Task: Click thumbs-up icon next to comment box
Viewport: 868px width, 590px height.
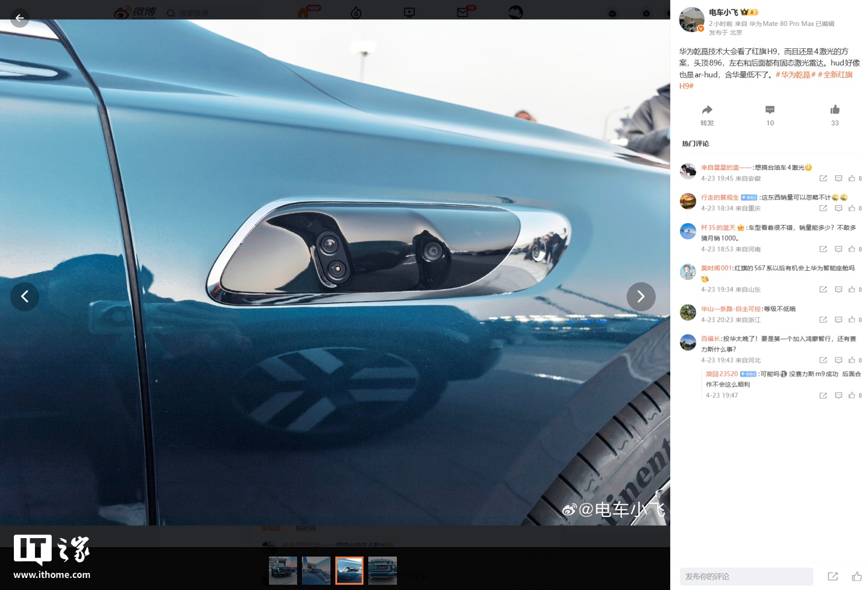Action: (857, 577)
